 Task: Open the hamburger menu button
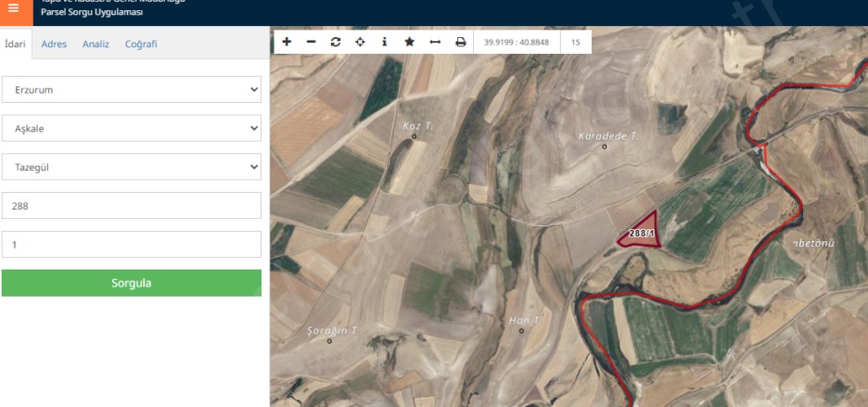13,8
